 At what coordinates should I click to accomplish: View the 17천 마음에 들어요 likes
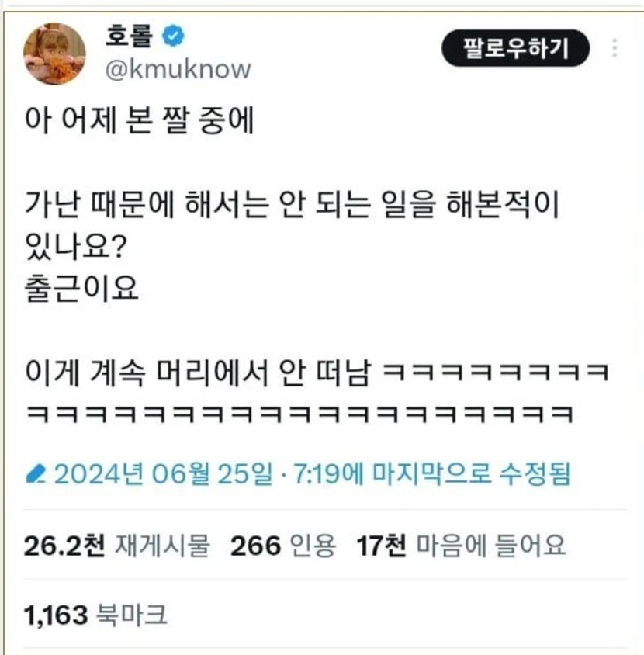(x=461, y=546)
